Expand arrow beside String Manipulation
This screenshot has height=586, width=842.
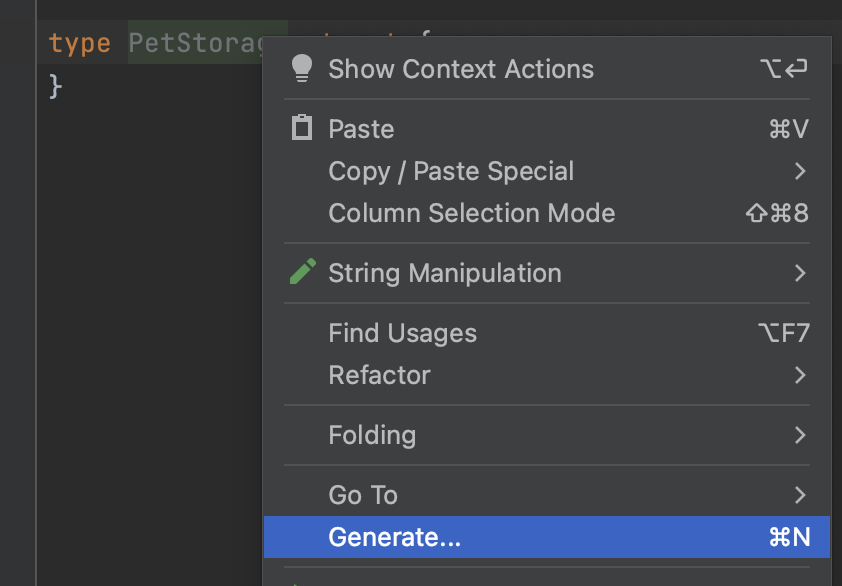coord(799,273)
